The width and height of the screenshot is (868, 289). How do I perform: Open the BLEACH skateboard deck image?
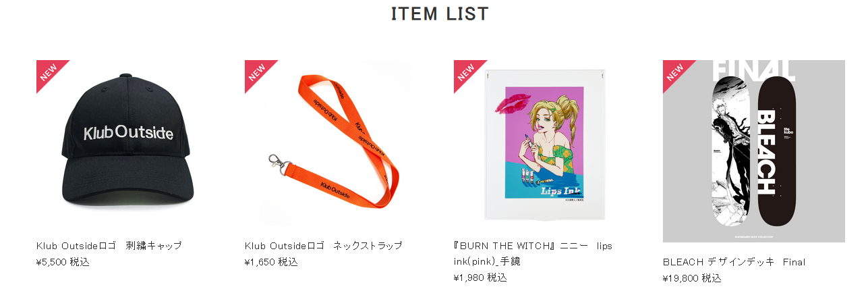click(754, 151)
